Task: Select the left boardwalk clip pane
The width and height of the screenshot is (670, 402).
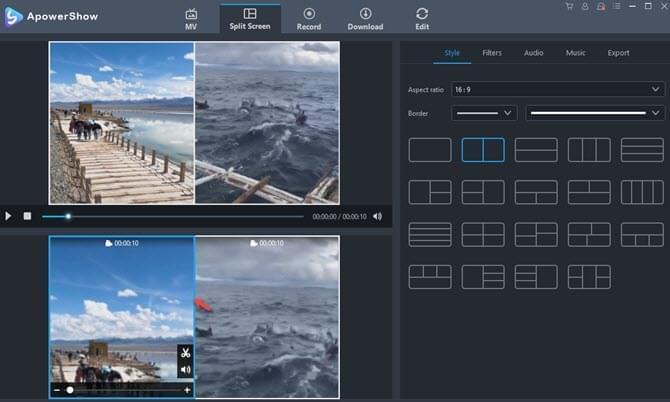Action: 122,317
